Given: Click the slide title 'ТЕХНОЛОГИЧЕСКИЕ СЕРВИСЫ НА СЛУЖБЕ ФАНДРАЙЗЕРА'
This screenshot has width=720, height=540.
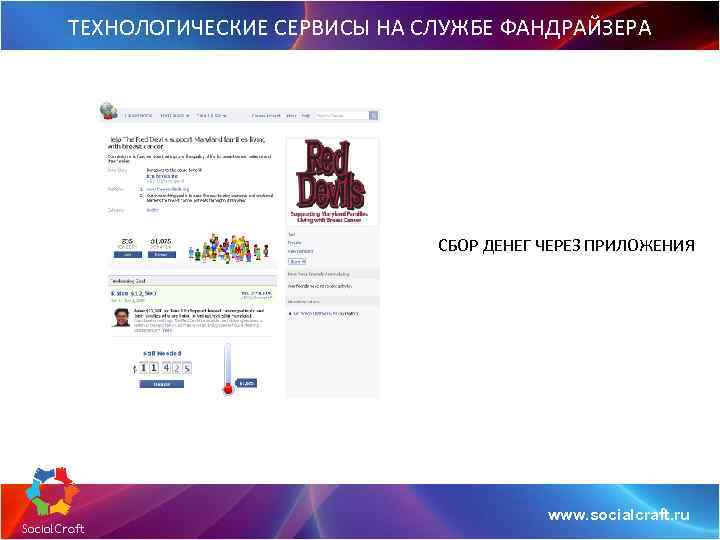Looking at the screenshot, I should [x=360, y=28].
